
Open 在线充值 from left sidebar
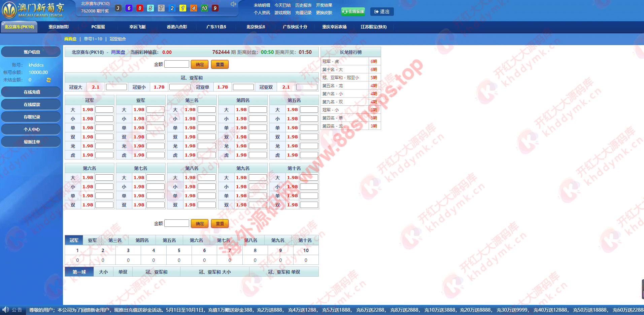pyautogui.click(x=32, y=92)
